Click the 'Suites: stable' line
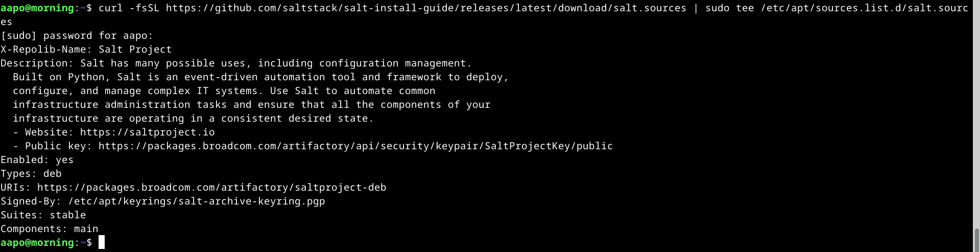This screenshot has width=980, height=252. [x=43, y=215]
